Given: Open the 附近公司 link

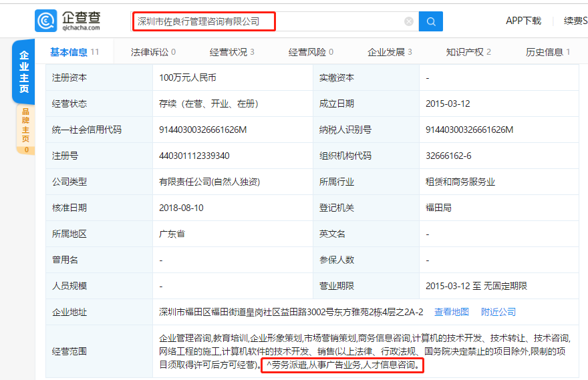Looking at the screenshot, I should 498,312.
